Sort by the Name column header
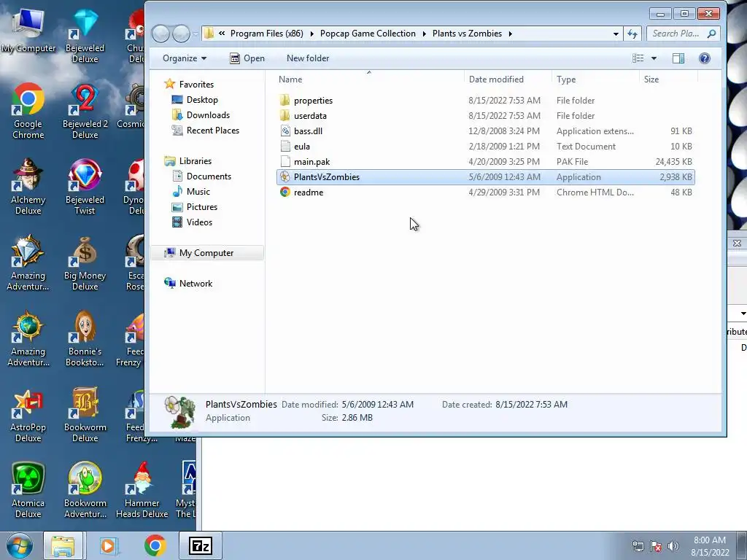Viewport: 747px width, 560px height. click(370, 79)
